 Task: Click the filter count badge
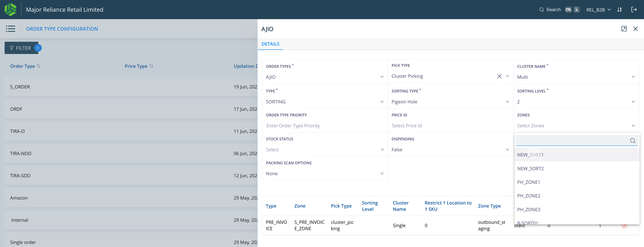coord(38,48)
